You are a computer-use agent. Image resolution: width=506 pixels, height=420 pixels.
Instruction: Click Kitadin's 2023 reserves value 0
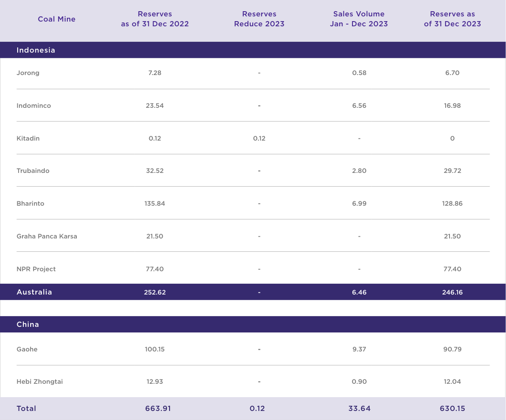[x=453, y=138]
